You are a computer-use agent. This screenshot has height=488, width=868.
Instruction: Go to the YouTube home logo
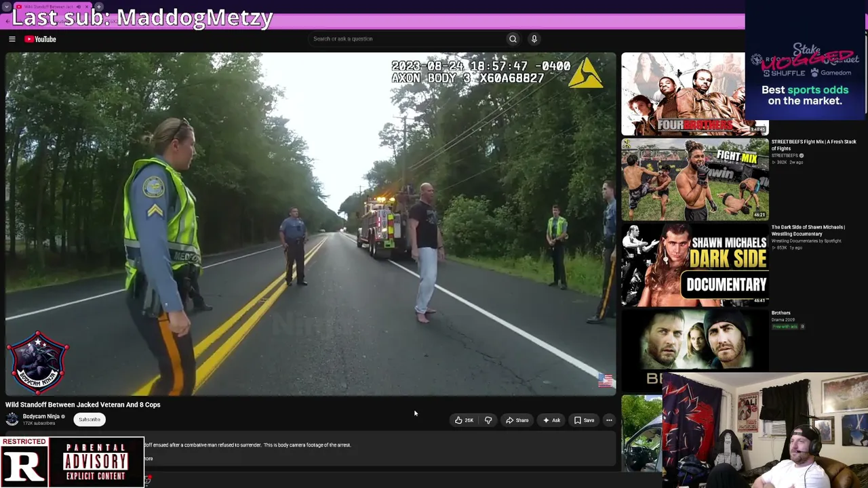pos(41,39)
